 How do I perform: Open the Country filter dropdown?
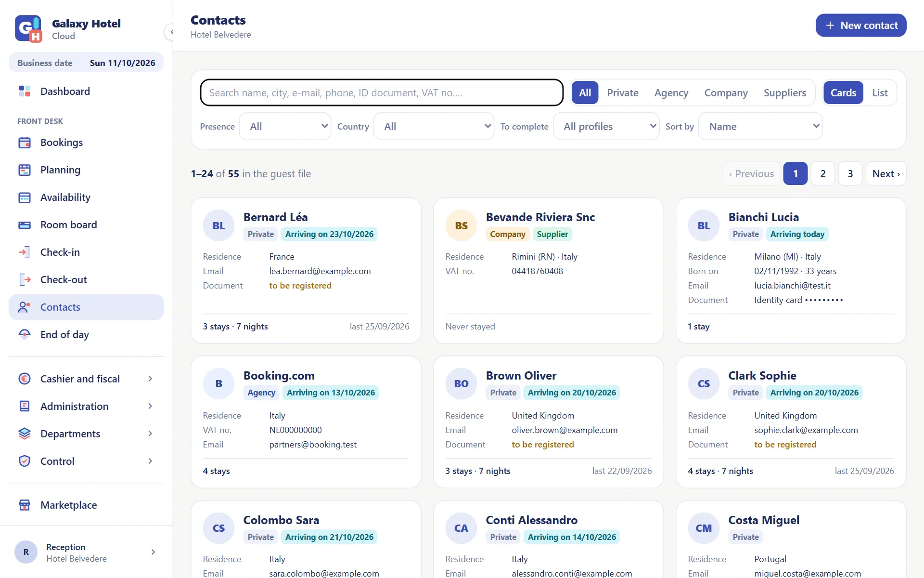pyautogui.click(x=434, y=126)
